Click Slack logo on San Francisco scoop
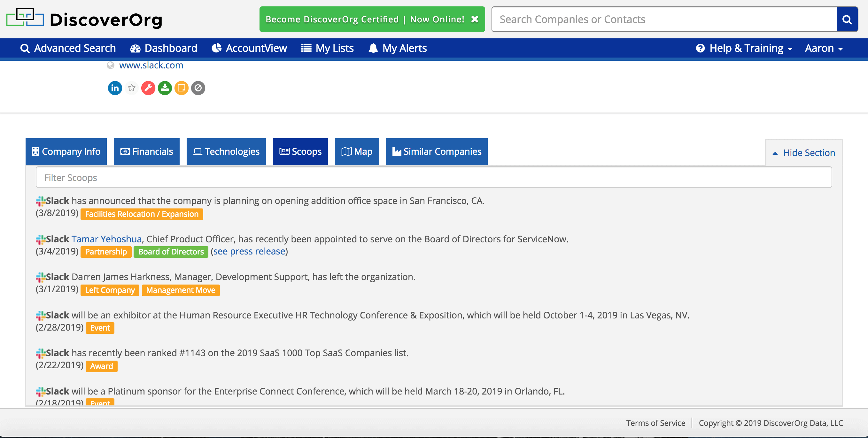Image resolution: width=868 pixels, height=438 pixels. pyautogui.click(x=41, y=201)
